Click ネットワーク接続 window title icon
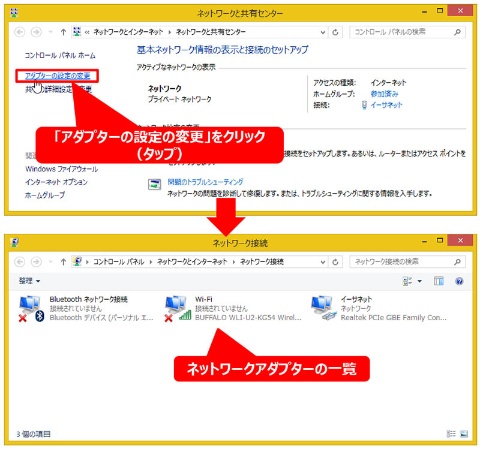The width and height of the screenshot is (480, 455). click(x=14, y=243)
